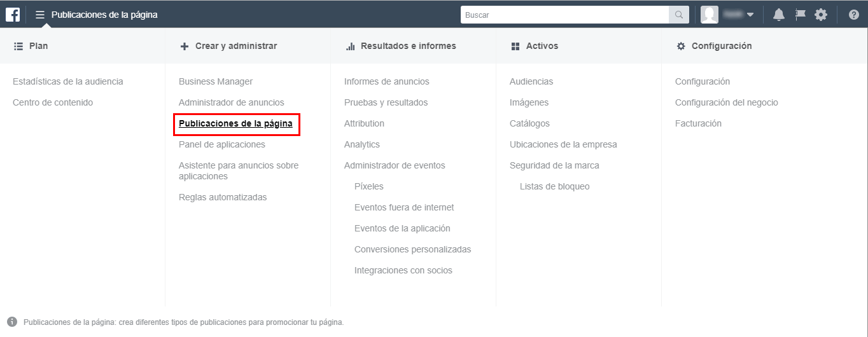This screenshot has width=868, height=337.
Task: Click the profile avatar picture
Action: point(710,15)
